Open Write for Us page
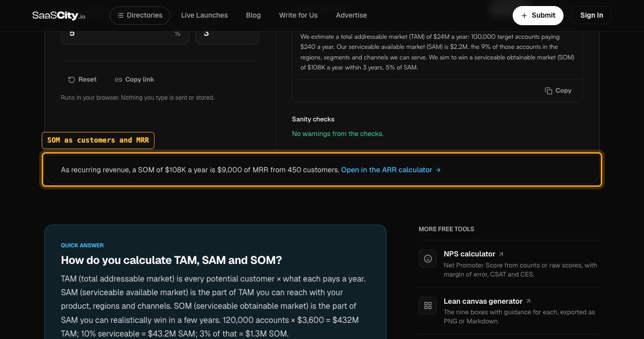Screen dimensions: 644x339 point(298,16)
